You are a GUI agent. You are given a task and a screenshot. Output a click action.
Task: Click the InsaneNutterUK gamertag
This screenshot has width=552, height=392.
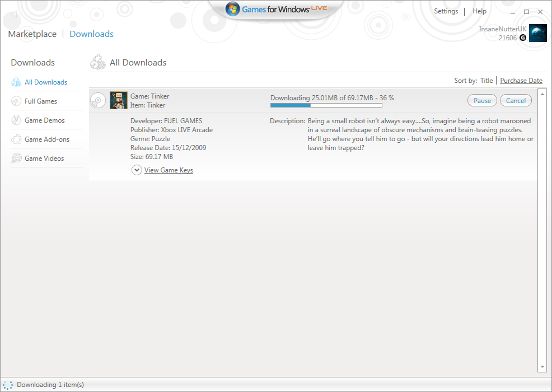(x=502, y=29)
